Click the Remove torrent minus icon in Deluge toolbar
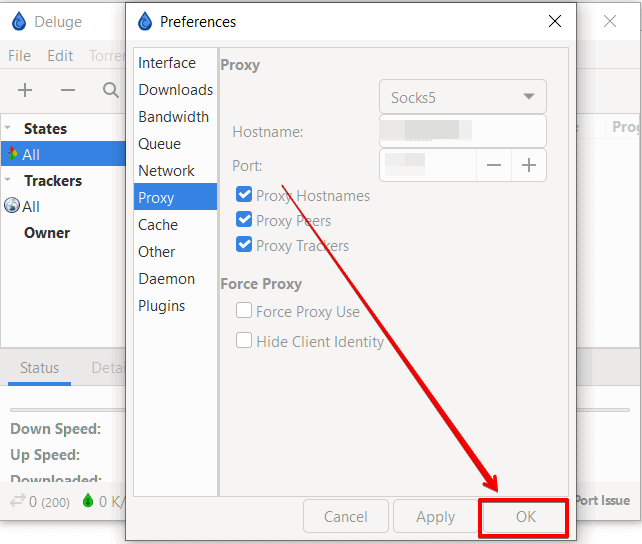Image resolution: width=642 pixels, height=544 pixels. click(68, 90)
